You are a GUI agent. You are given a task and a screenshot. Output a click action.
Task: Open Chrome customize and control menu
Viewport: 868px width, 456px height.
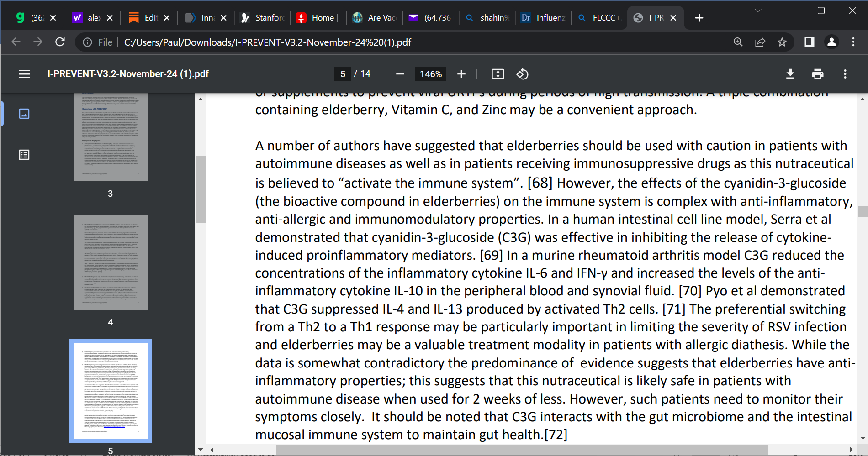(x=853, y=42)
